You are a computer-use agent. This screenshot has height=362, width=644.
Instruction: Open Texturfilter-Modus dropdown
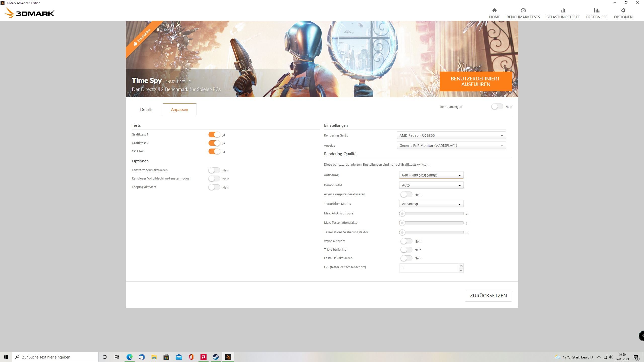431,204
